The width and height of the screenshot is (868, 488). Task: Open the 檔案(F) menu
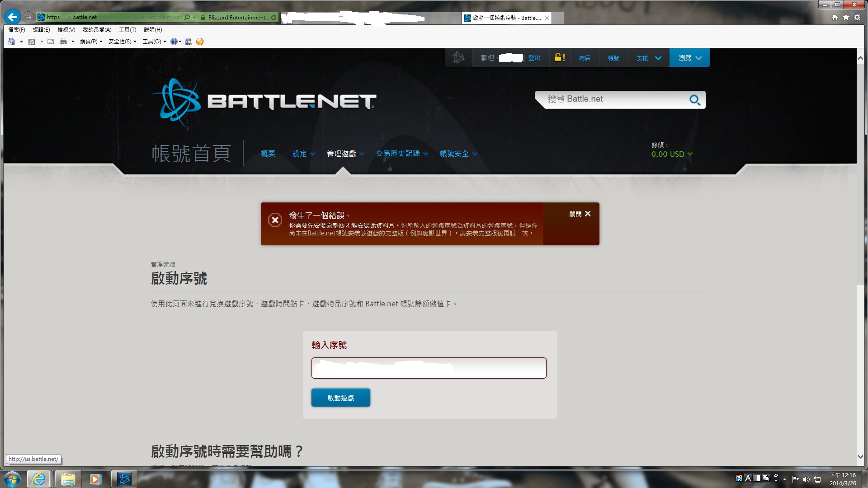17,30
